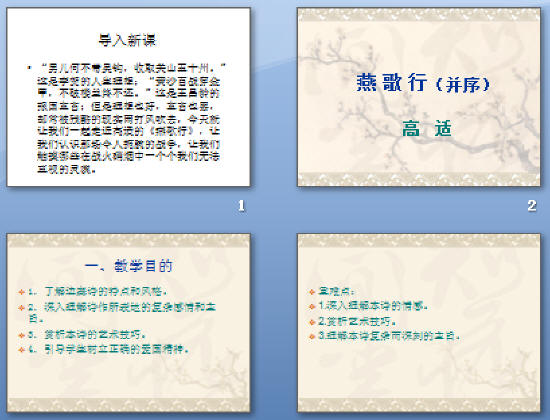Select the 重难点 slide thumbnail

click(419, 322)
